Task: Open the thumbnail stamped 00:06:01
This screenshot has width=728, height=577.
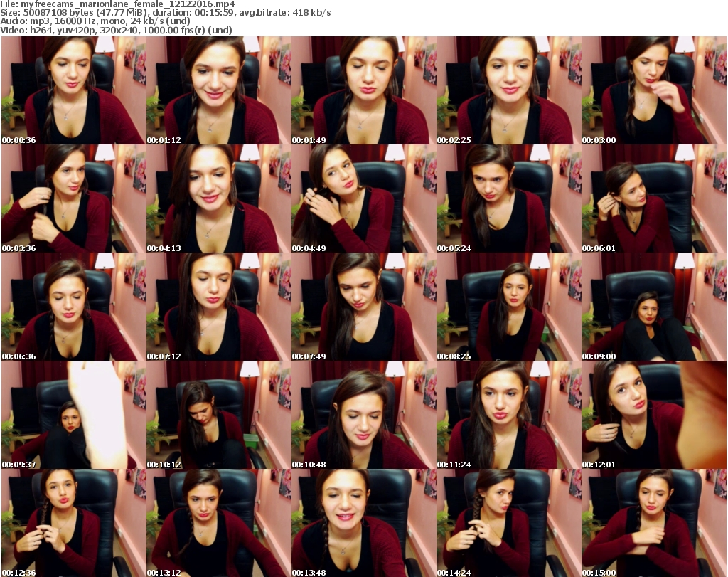Action: pos(654,198)
